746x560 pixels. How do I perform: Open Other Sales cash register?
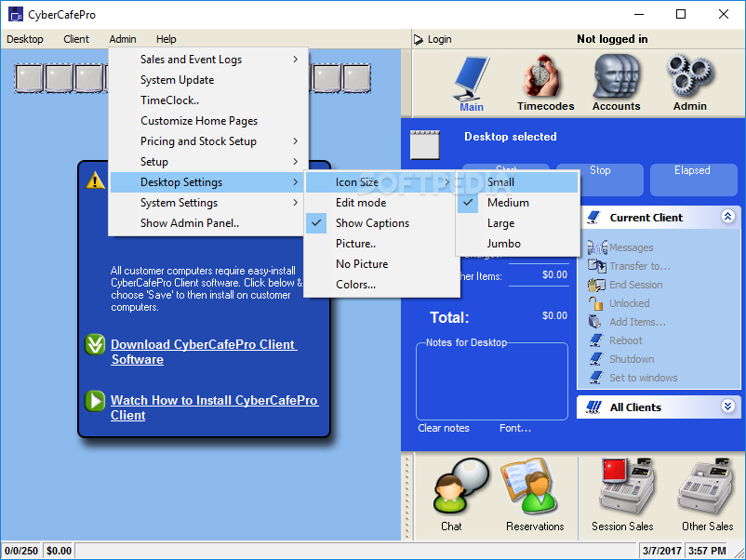[x=705, y=487]
